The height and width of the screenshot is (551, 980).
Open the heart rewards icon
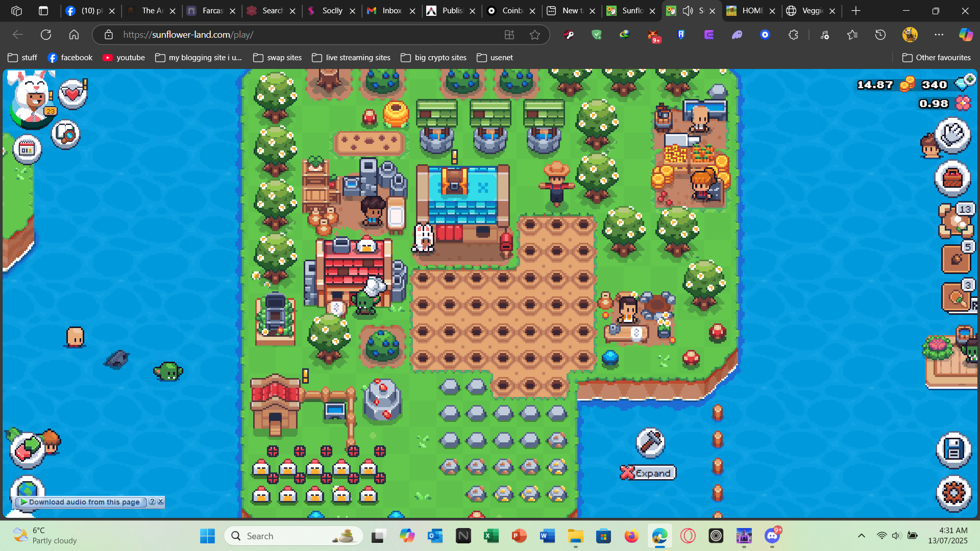tap(72, 94)
